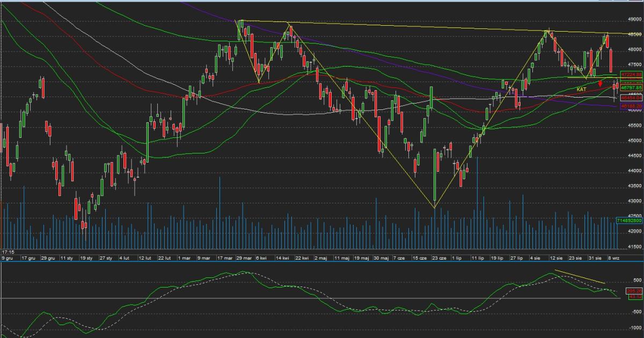
Task: Click the 49000 price scale level
Action: coord(634,19)
